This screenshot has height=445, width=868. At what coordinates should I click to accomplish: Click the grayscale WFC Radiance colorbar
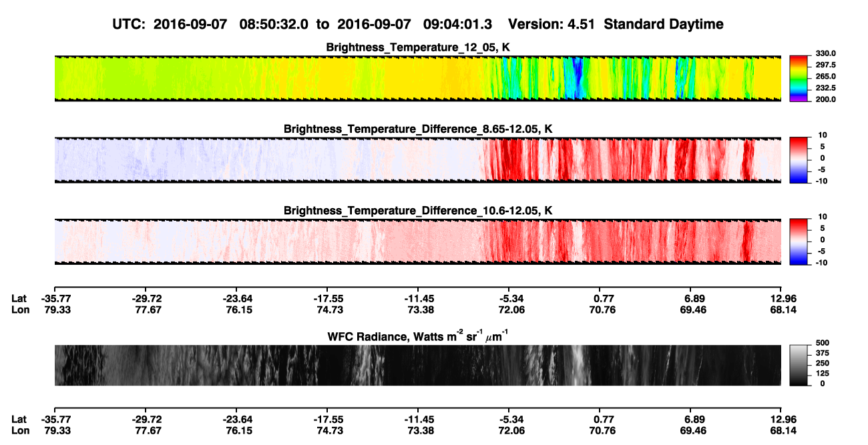[x=798, y=364]
